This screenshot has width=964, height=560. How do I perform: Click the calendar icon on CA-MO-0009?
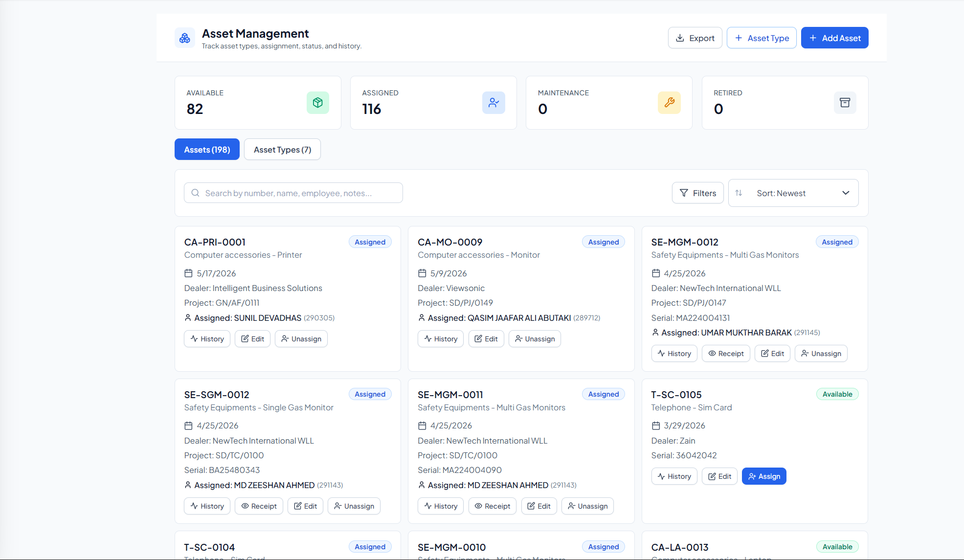click(422, 273)
